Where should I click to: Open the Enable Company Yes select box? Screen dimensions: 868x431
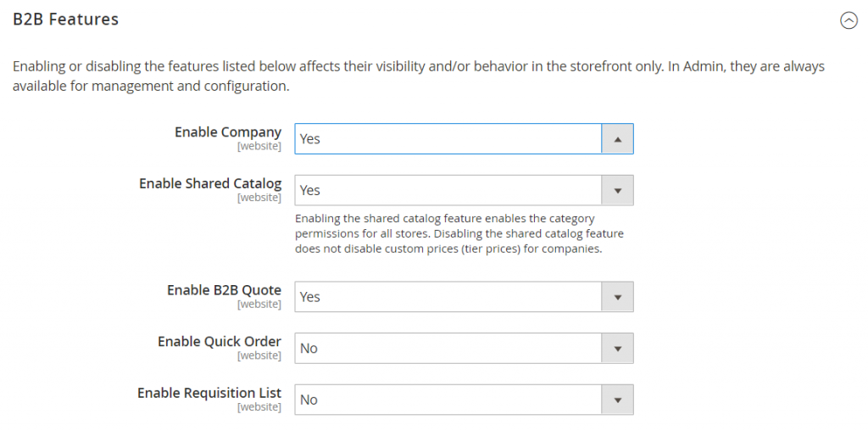pyautogui.click(x=464, y=138)
